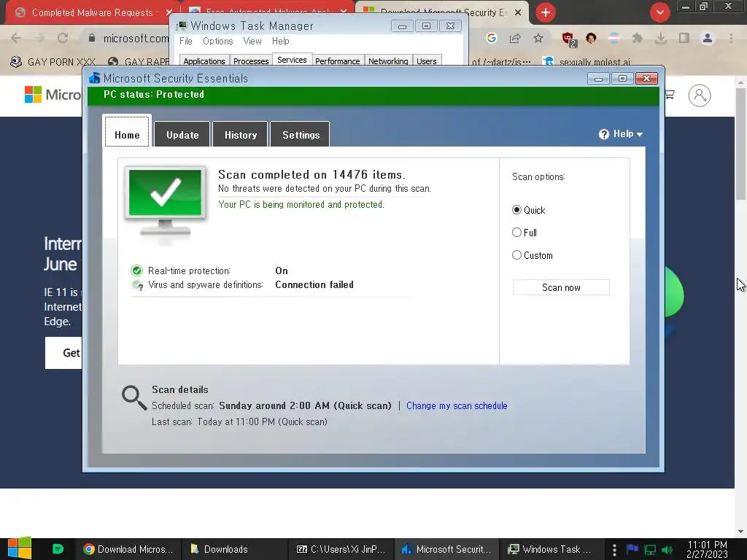Click the share page icon in Chrome
This screenshot has height=560, width=747.
(514, 38)
